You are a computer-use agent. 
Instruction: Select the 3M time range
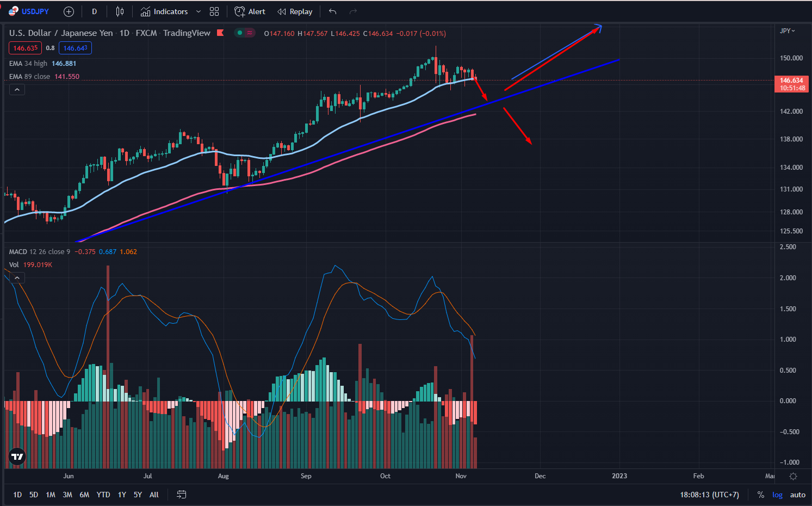coord(67,495)
